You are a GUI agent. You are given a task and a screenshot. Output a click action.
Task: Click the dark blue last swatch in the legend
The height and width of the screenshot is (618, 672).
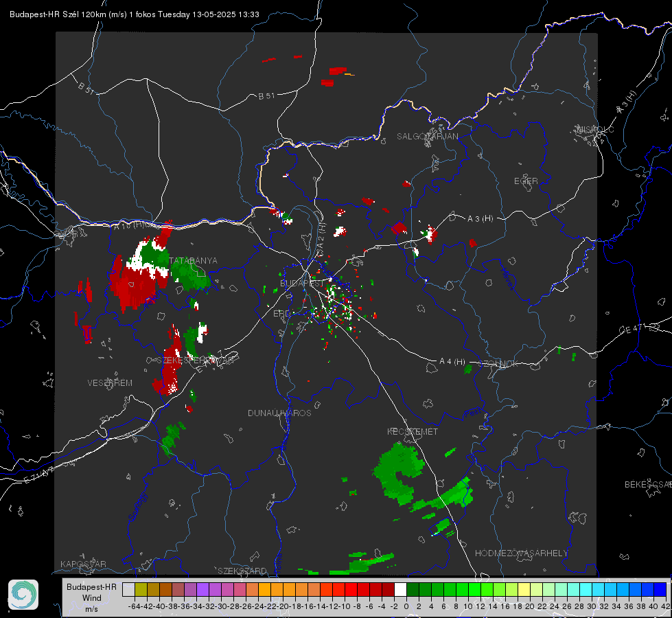tap(660, 590)
